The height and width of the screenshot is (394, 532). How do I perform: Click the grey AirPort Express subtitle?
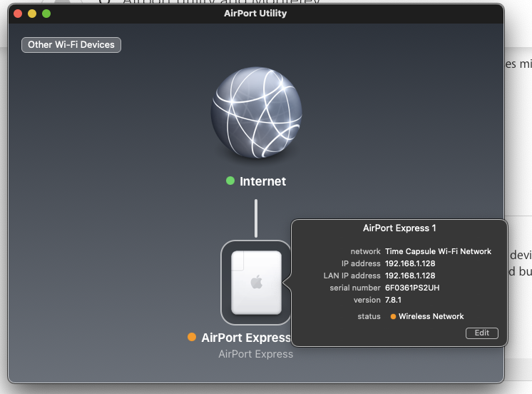click(256, 354)
